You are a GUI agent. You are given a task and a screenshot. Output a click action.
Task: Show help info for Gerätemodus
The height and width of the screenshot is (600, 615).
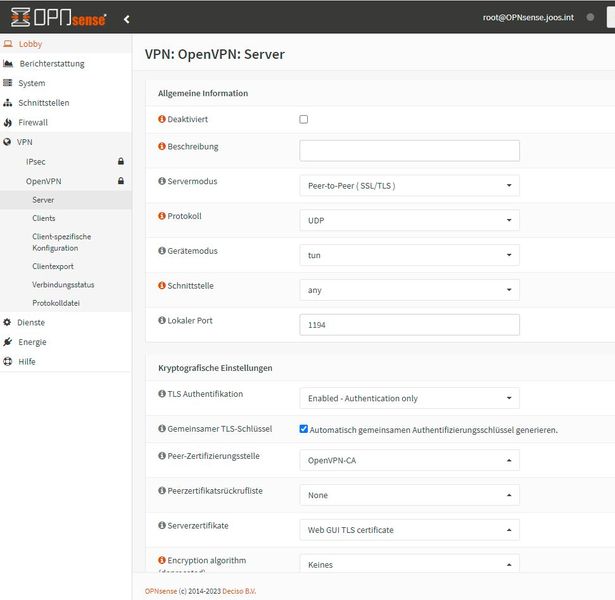click(x=162, y=251)
